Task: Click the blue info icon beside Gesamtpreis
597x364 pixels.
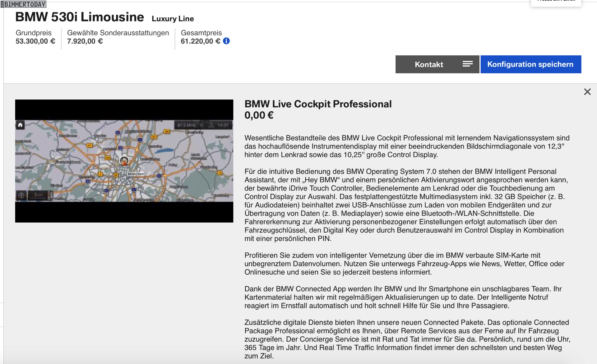Action: click(226, 41)
